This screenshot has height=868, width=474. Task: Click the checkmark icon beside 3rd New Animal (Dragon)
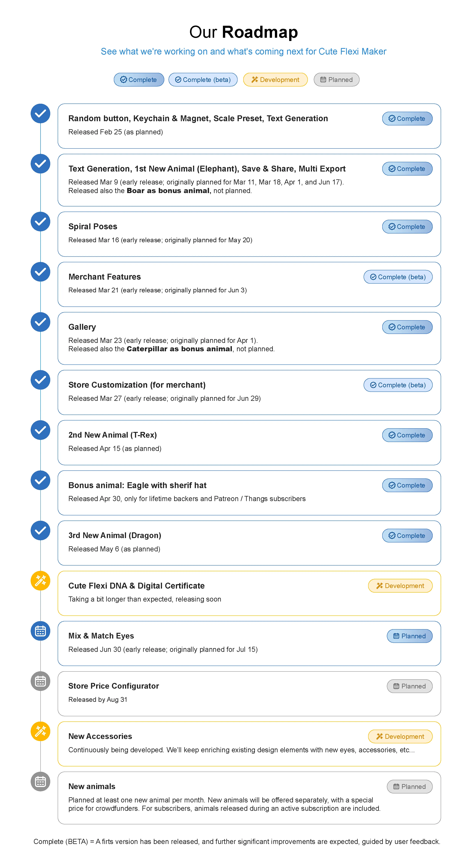40,531
